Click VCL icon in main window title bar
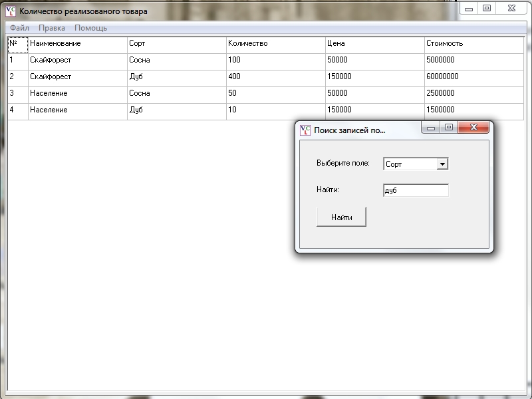 (x=11, y=11)
